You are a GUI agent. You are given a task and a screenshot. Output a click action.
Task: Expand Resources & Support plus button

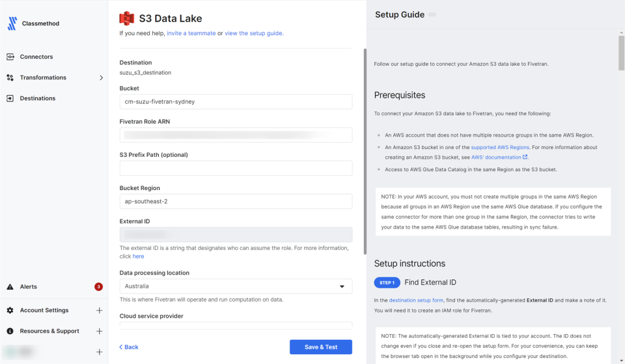click(100, 331)
